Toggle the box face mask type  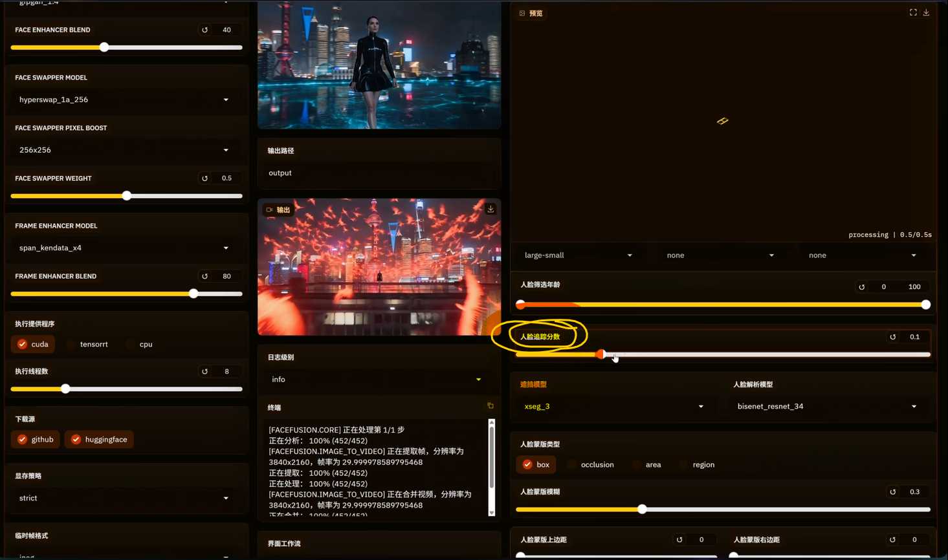point(536,464)
